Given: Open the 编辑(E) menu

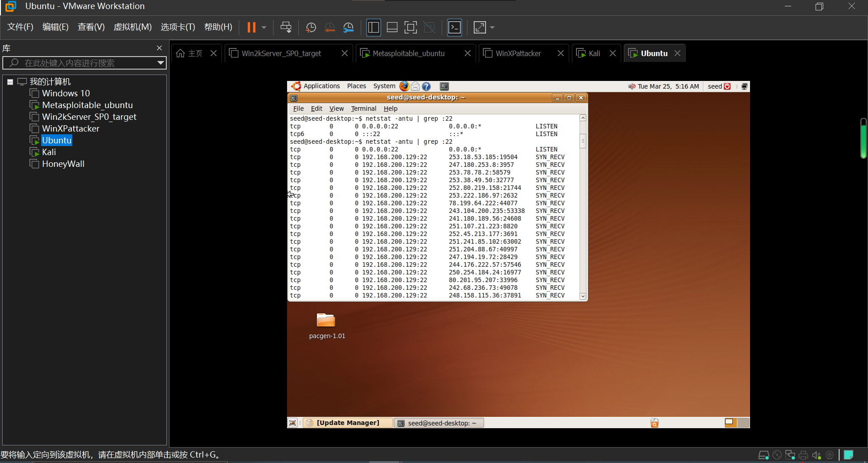Looking at the screenshot, I should pyautogui.click(x=55, y=27).
